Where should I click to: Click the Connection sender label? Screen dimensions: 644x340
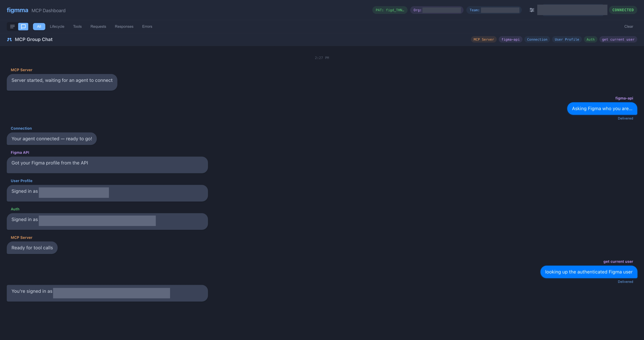coord(21,128)
